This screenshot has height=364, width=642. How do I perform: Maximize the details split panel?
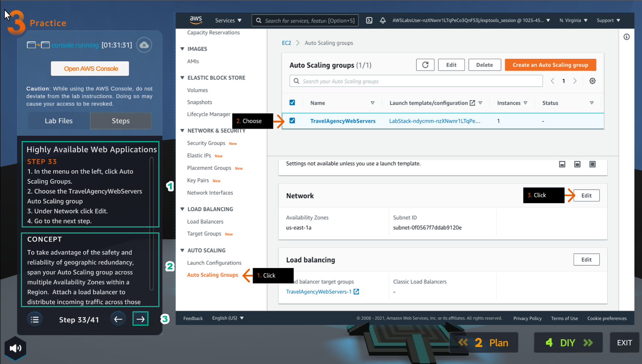592,164
